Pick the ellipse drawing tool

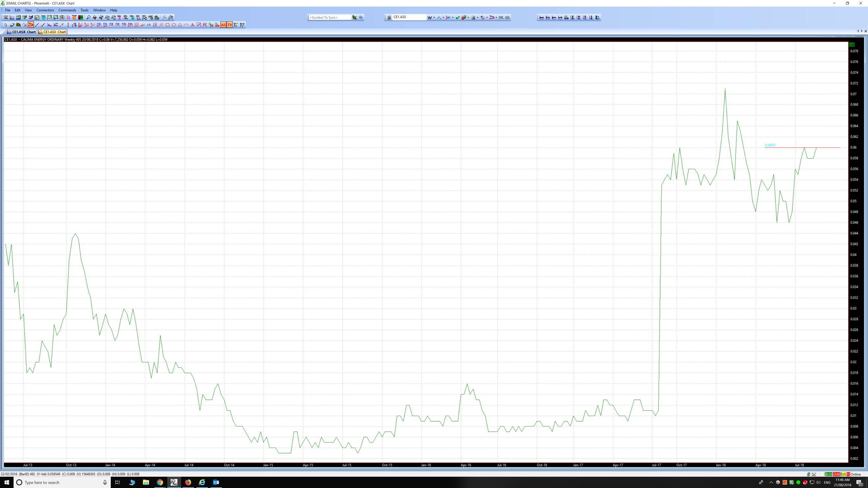tap(174, 25)
